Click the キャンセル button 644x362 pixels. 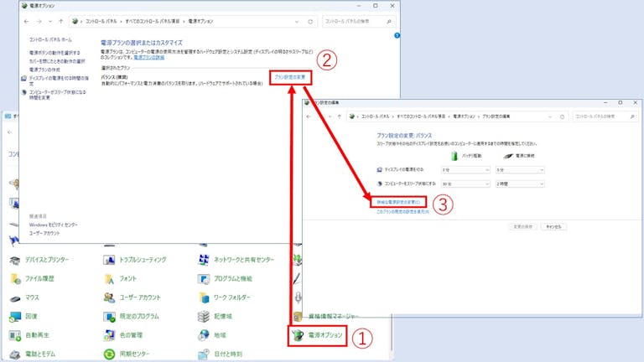553,226
